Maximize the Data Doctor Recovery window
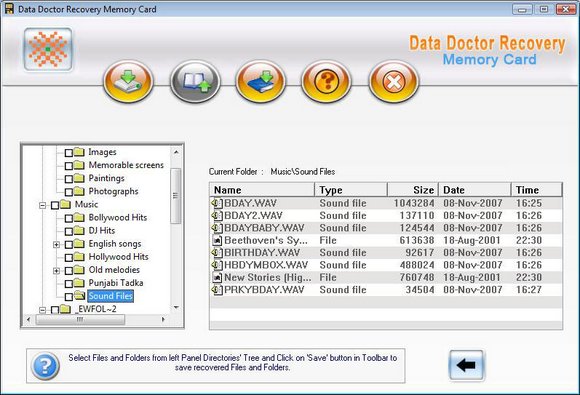 tap(544, 9)
